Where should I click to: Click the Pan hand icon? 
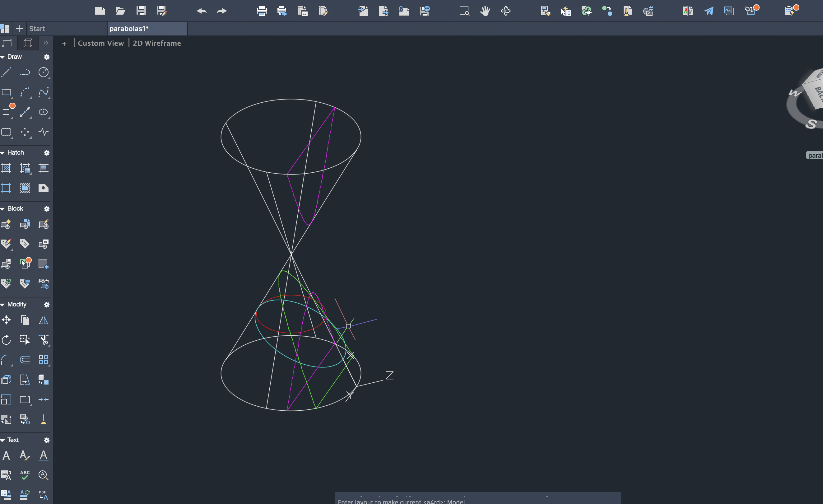[485, 11]
